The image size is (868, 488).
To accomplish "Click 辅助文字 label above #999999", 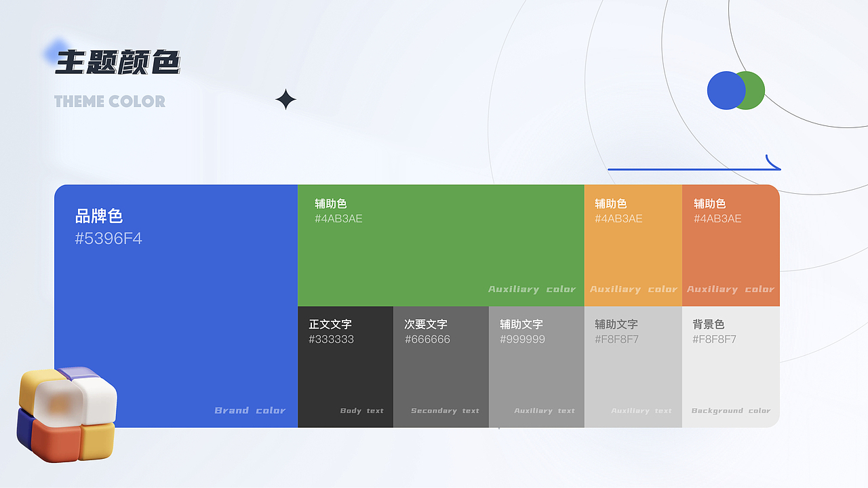I will click(x=521, y=324).
